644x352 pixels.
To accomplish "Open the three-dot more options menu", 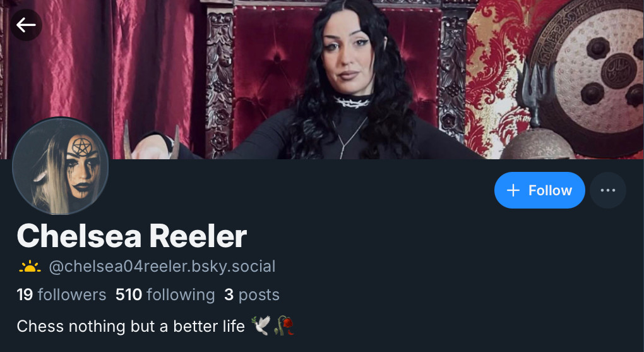I will tap(608, 190).
